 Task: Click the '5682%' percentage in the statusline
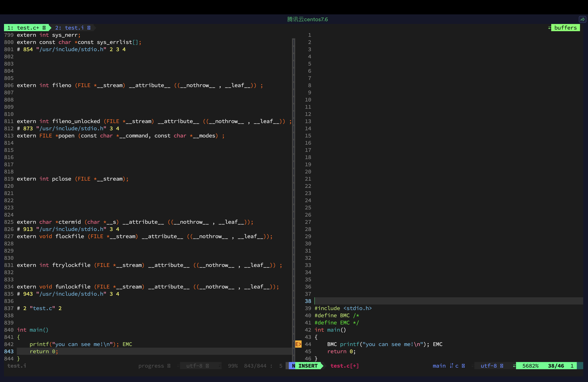[530, 366]
